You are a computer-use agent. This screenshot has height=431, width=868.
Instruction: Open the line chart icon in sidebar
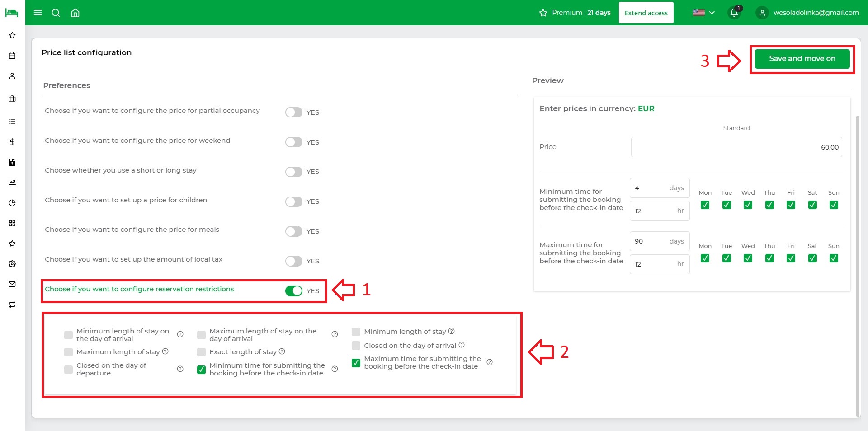click(12, 183)
